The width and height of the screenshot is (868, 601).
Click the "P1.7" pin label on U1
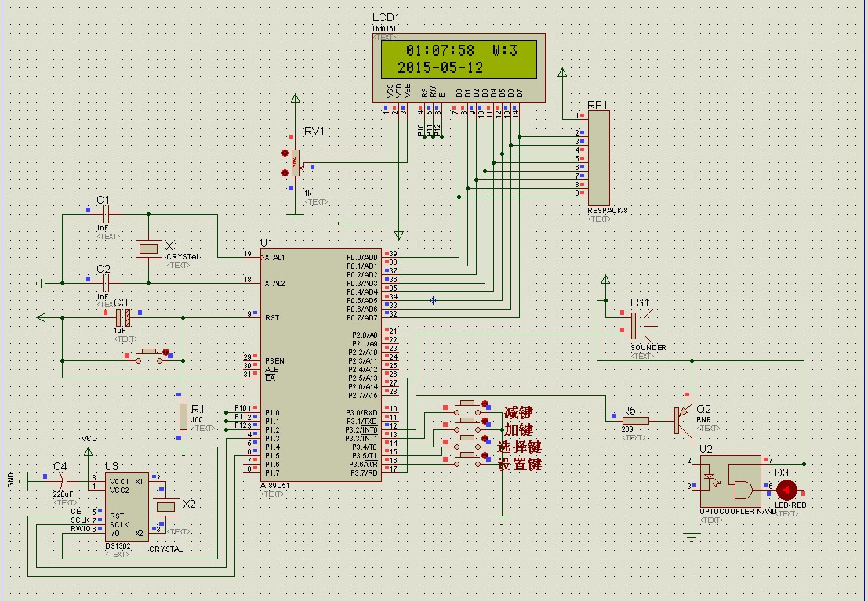click(x=272, y=473)
